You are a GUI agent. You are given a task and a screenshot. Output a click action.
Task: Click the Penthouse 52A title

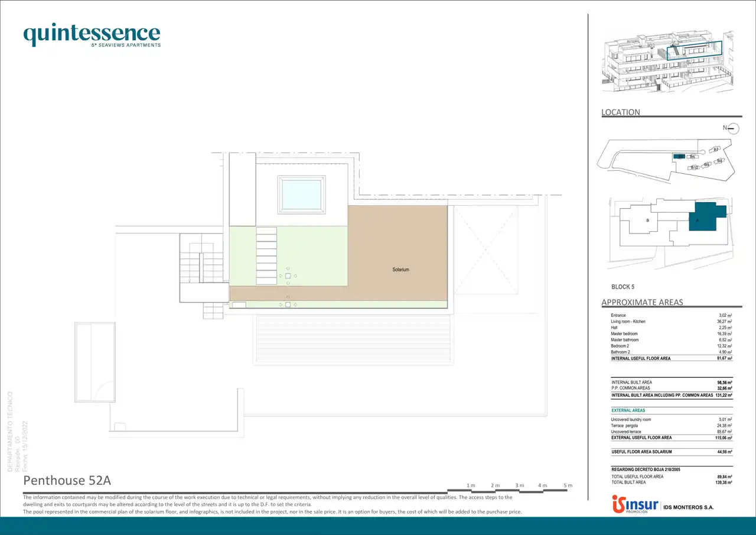[x=67, y=479]
